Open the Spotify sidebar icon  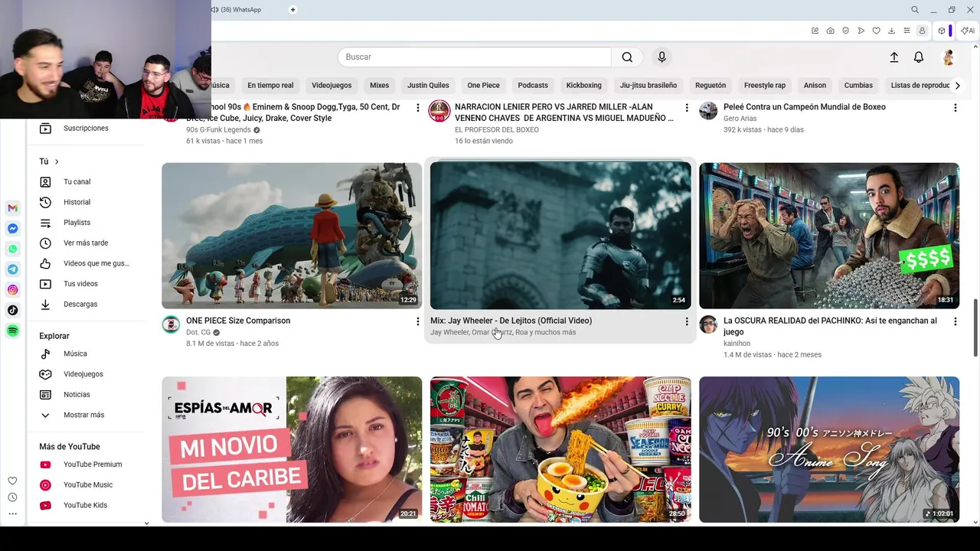[12, 331]
